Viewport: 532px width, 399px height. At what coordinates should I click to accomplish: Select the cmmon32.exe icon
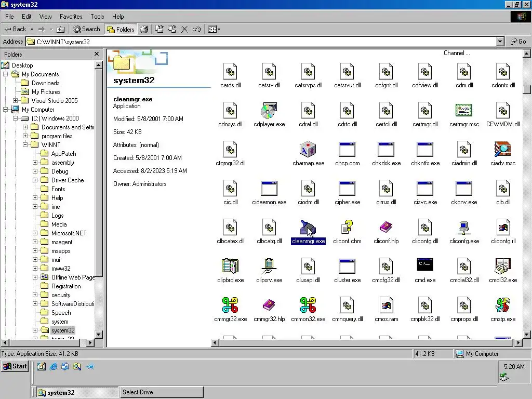pos(308,305)
